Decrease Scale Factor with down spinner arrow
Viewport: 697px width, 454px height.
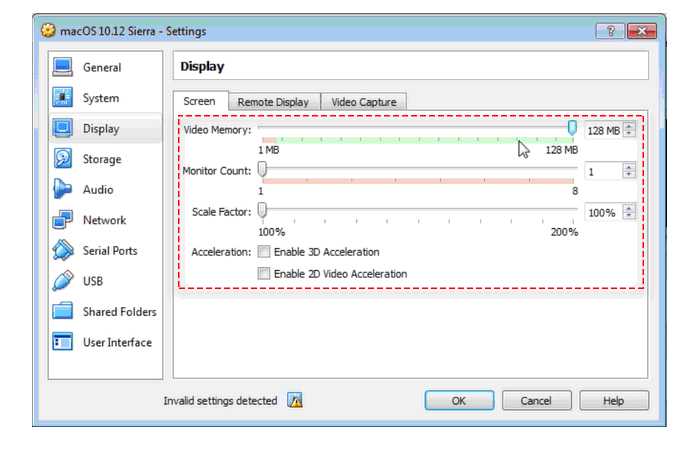point(629,215)
